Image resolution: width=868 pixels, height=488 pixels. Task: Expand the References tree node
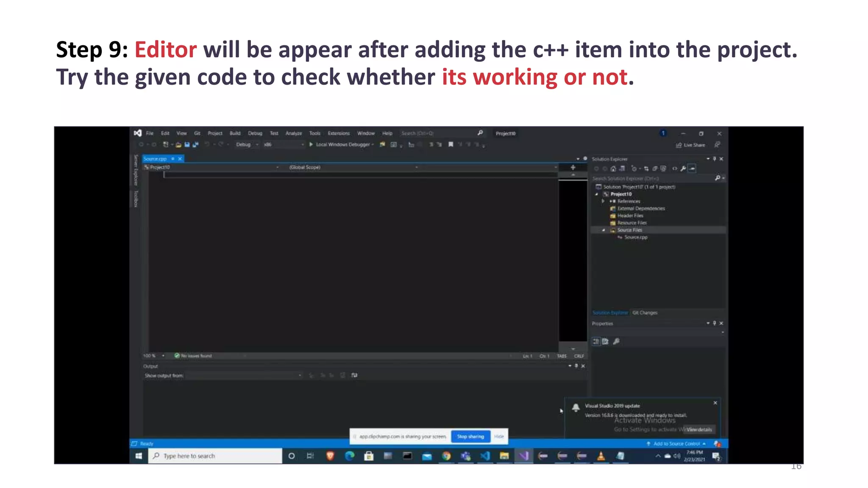pos(603,201)
